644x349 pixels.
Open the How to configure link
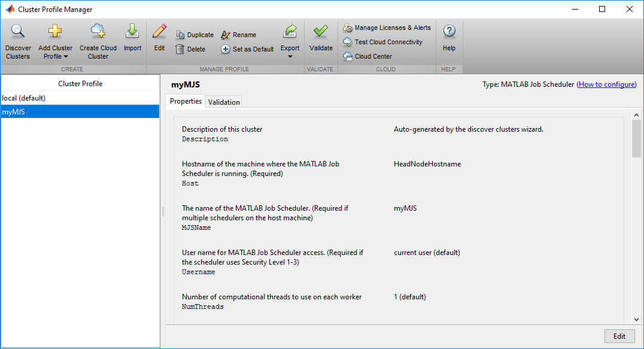coord(606,84)
